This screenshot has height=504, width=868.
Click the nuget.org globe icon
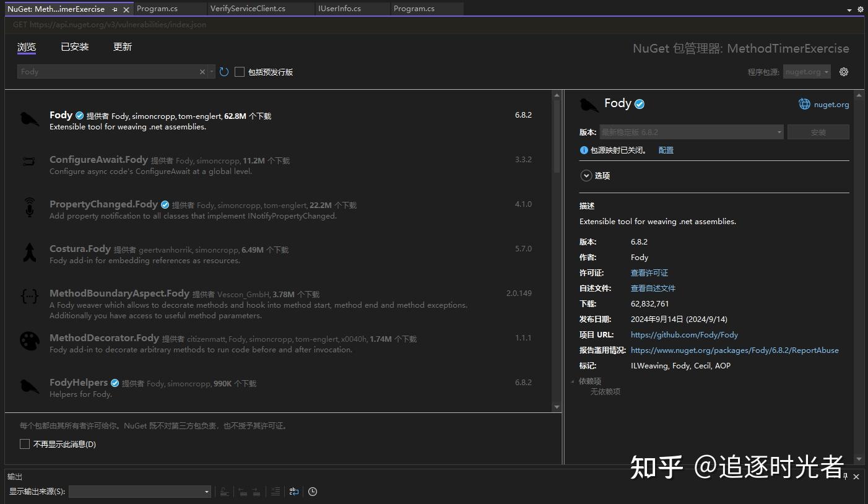click(x=804, y=103)
